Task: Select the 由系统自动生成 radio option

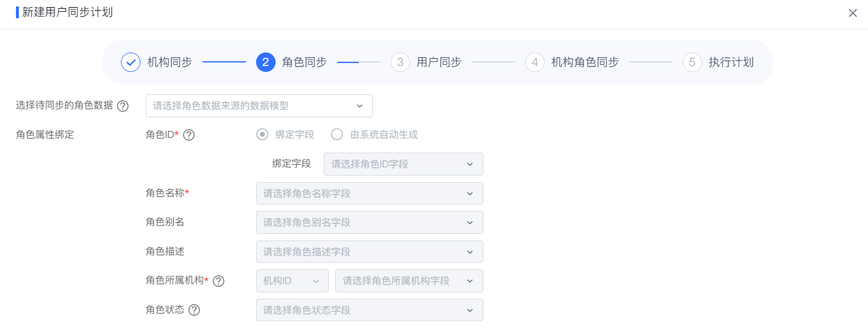Action: coord(337,134)
